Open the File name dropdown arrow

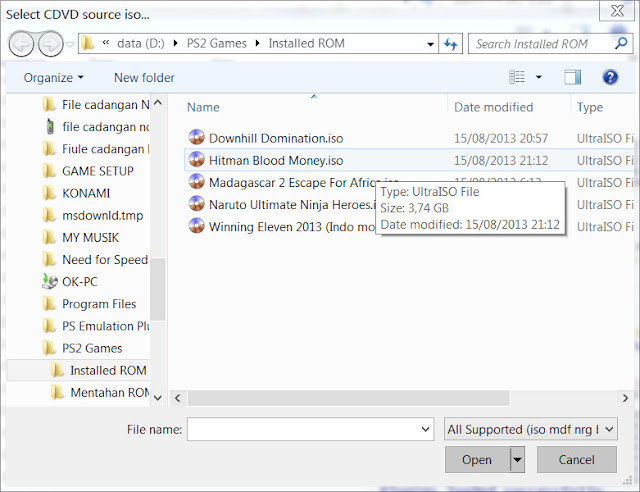point(425,429)
